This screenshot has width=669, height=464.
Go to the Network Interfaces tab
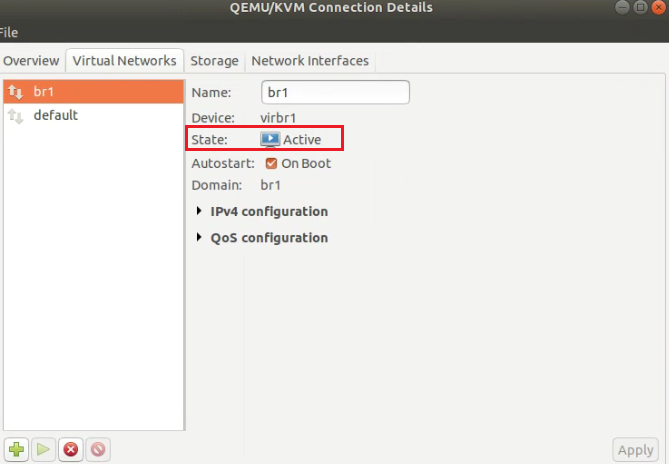pyautogui.click(x=310, y=61)
